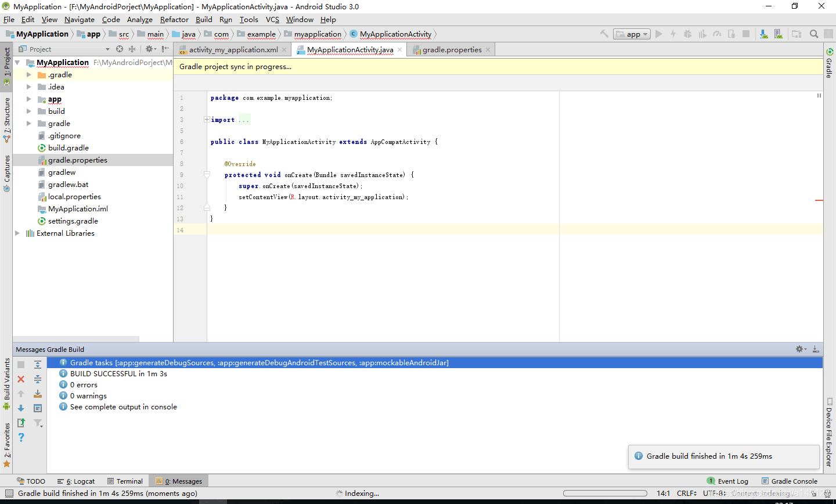Select .gitignore in project tree
This screenshot has width=836, height=504.
point(64,136)
